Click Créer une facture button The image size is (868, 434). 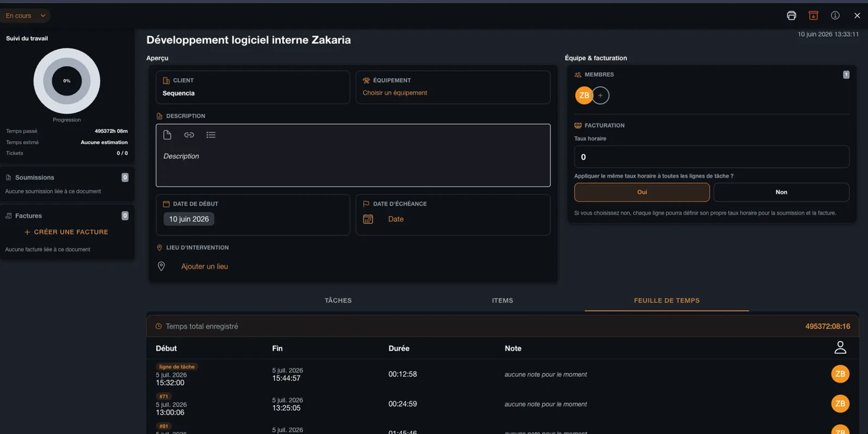coord(66,232)
